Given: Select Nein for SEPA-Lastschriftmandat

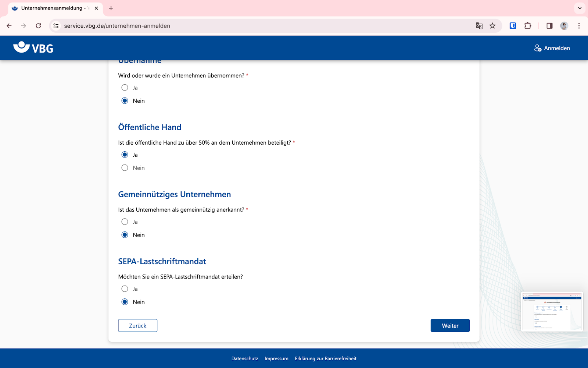Looking at the screenshot, I should (125, 302).
